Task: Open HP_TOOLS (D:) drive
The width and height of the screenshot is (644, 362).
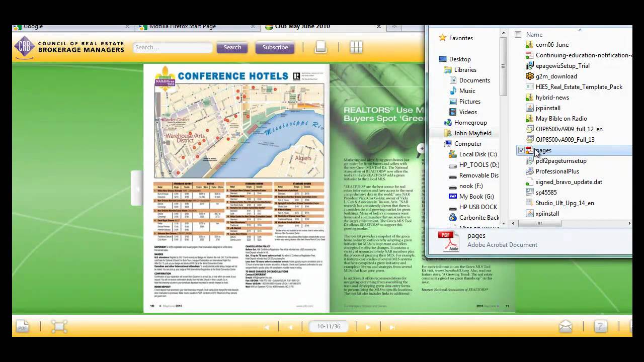Action: point(473,165)
